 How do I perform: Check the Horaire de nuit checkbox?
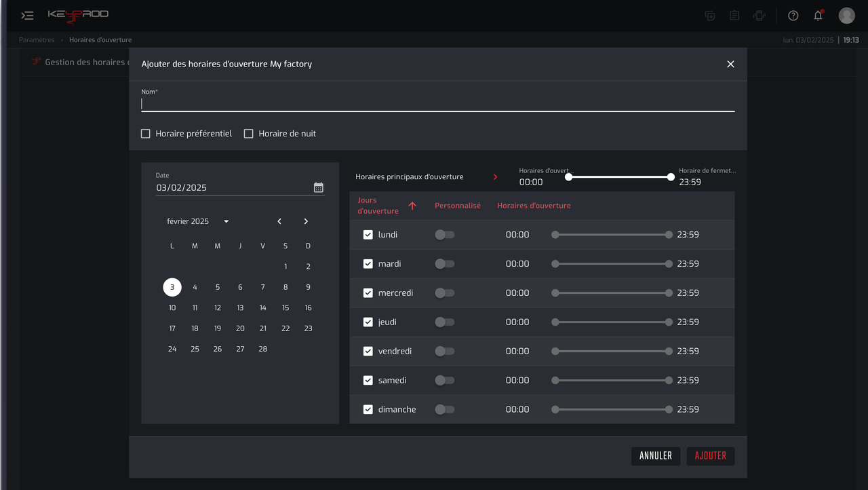coord(248,134)
